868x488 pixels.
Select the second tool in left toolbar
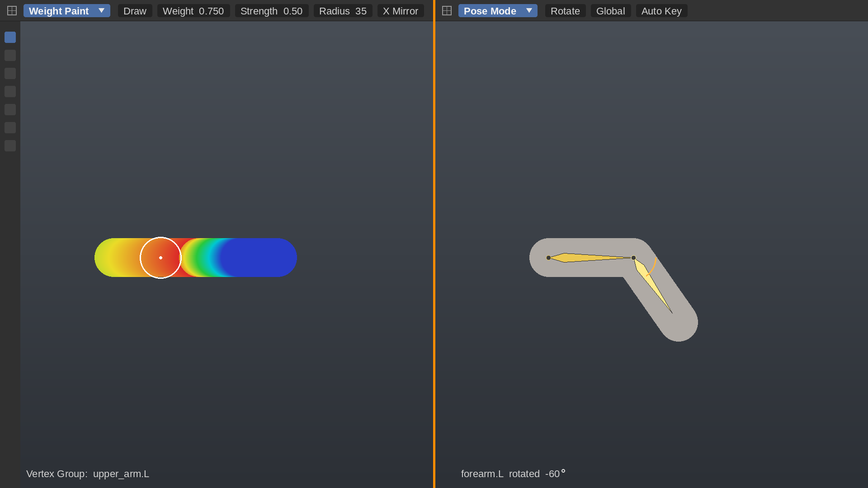point(10,56)
